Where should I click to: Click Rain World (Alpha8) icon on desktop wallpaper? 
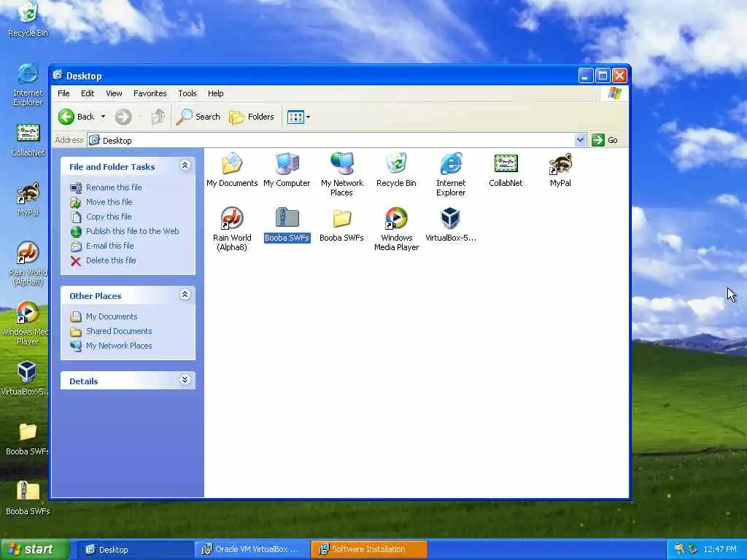coord(28,253)
